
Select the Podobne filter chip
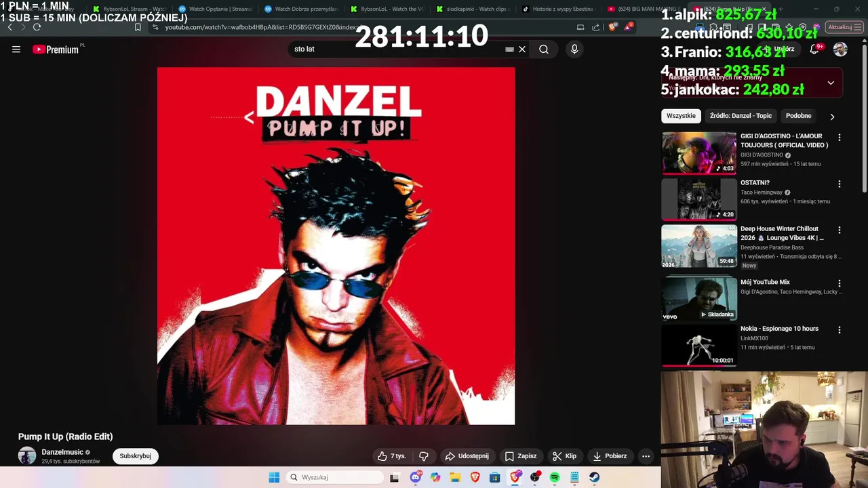coord(798,116)
